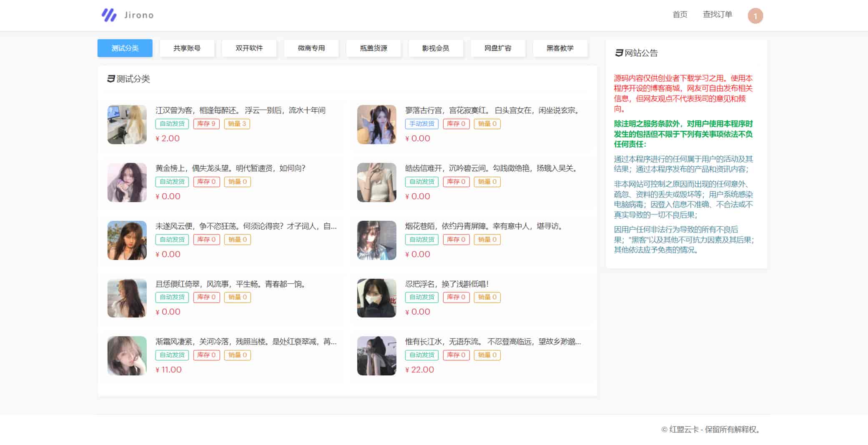Click the 自动发货 tag on 黄金榜上
The width and height of the screenshot is (868, 445).
172,182
